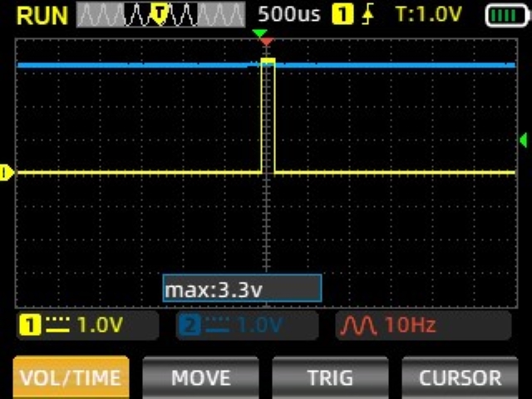Select the max:3.3v measurement box
Viewport: 532px width, 399px height.
pyautogui.click(x=242, y=288)
